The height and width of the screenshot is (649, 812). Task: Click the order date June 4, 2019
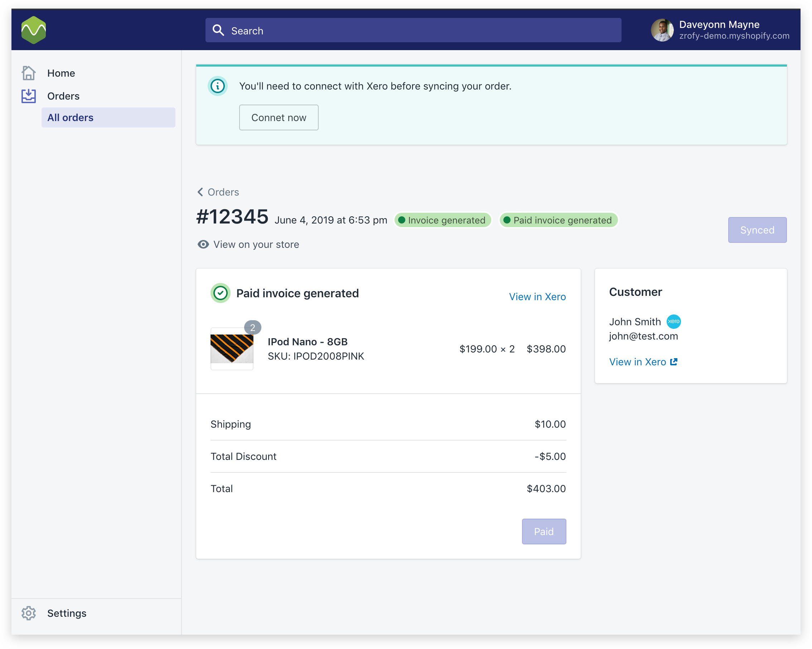click(331, 220)
